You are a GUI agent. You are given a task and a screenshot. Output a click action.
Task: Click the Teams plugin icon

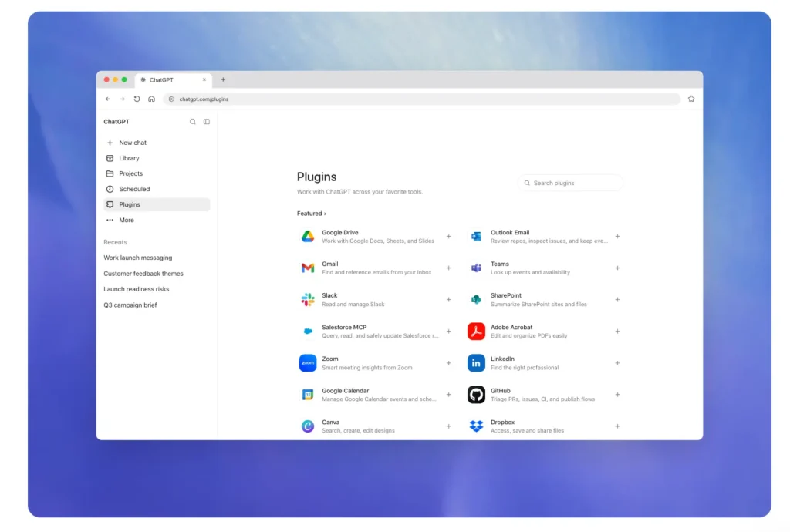(476, 268)
